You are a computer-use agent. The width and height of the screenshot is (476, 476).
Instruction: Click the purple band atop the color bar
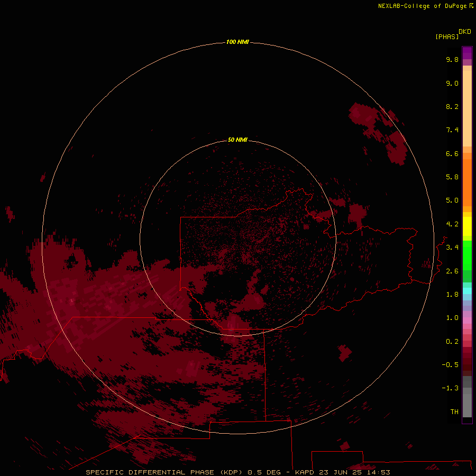pyautogui.click(x=467, y=53)
